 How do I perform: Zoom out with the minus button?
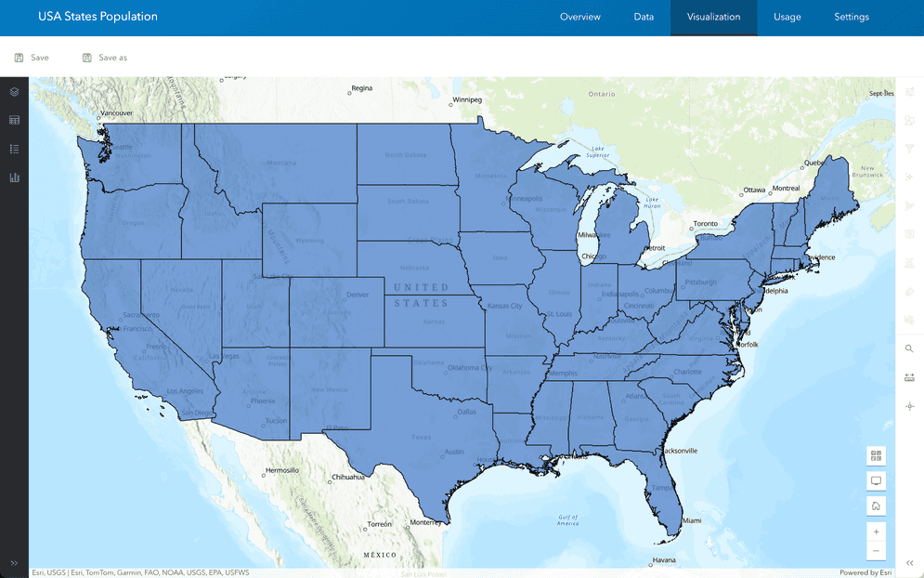point(876,552)
